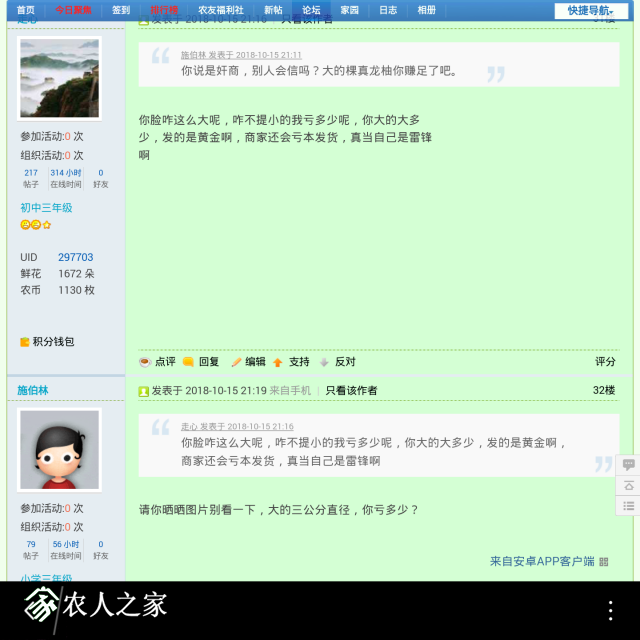
Task: Open 积分钱包 wallet icon link
Action: (x=25, y=342)
